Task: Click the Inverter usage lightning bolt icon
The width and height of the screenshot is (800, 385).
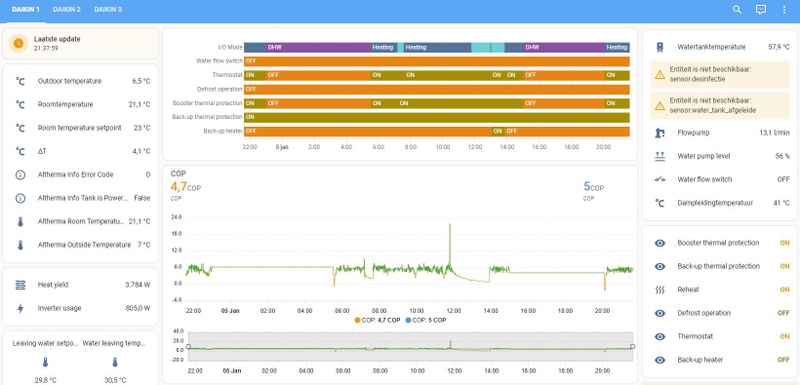Action: 20,309
